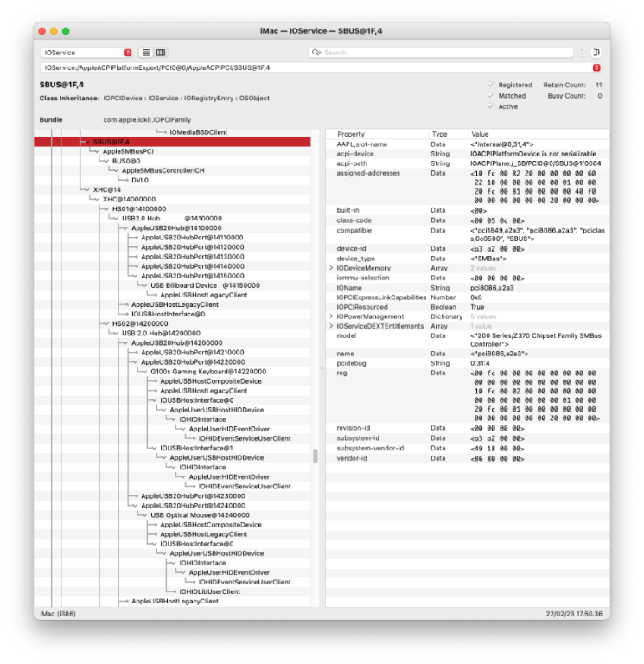Collapse G100s Gaming Keyboard@14220000 node
Image resolution: width=644 pixels, height=664 pixels.
tap(145, 372)
